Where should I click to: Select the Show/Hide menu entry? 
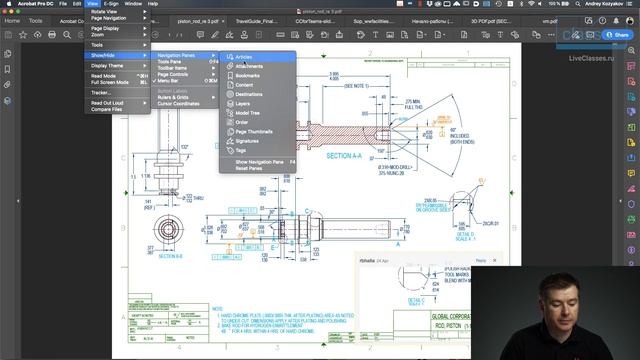117,55
